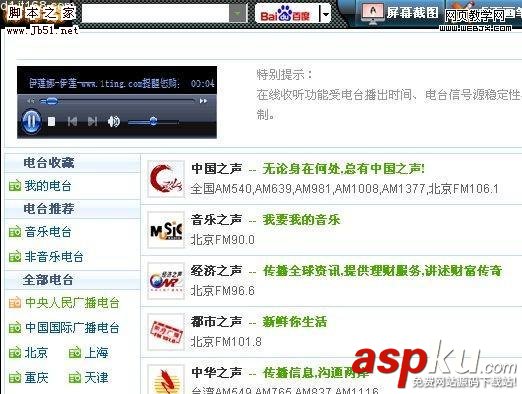Open the search bar dropdown arrow
522x394 pixels.
pos(237,14)
